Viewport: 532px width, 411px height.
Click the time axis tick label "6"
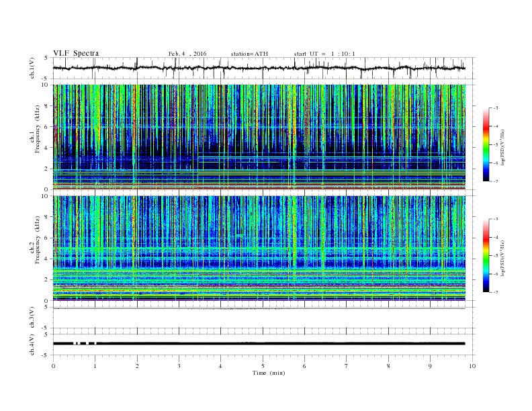click(x=304, y=366)
